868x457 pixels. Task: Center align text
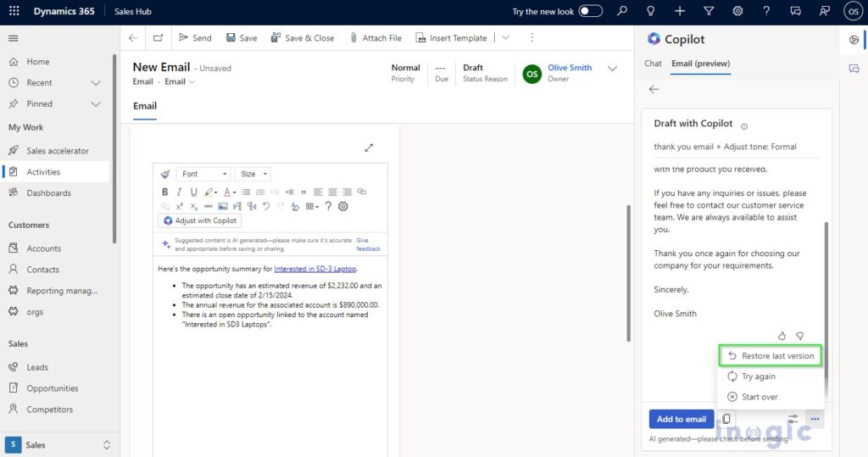pyautogui.click(x=332, y=192)
